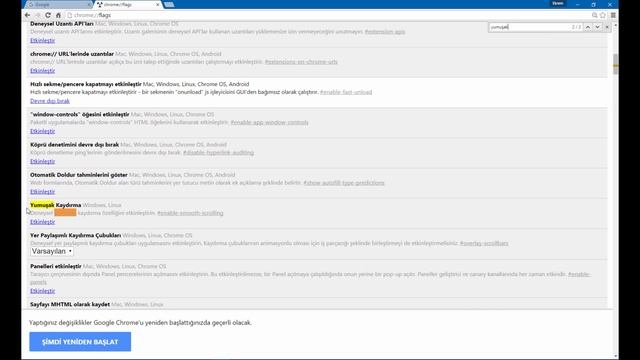Bookmark this page with the star icon
Image resolution: width=640 pixels, height=360 pixels.
click(x=603, y=15)
